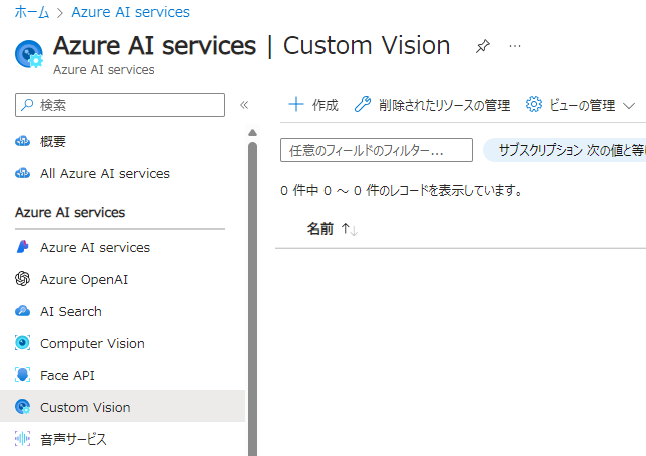The width and height of the screenshot is (646, 456).
Task: Click the 任意のフィールドのフィルター input field
Action: (x=376, y=150)
